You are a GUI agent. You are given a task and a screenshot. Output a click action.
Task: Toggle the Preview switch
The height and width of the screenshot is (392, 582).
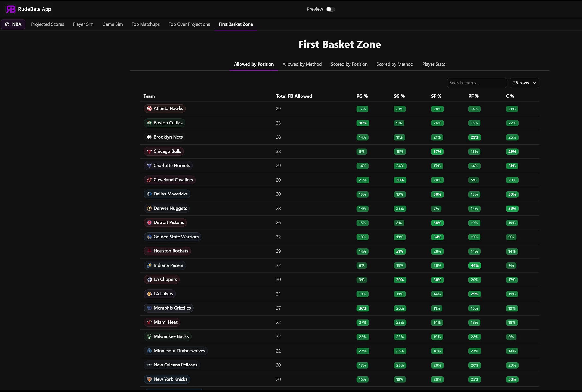(331, 9)
